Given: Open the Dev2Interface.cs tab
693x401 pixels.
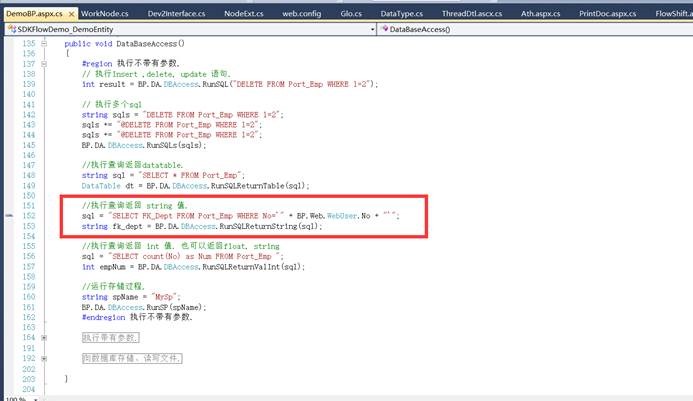Looking at the screenshot, I should [x=176, y=14].
